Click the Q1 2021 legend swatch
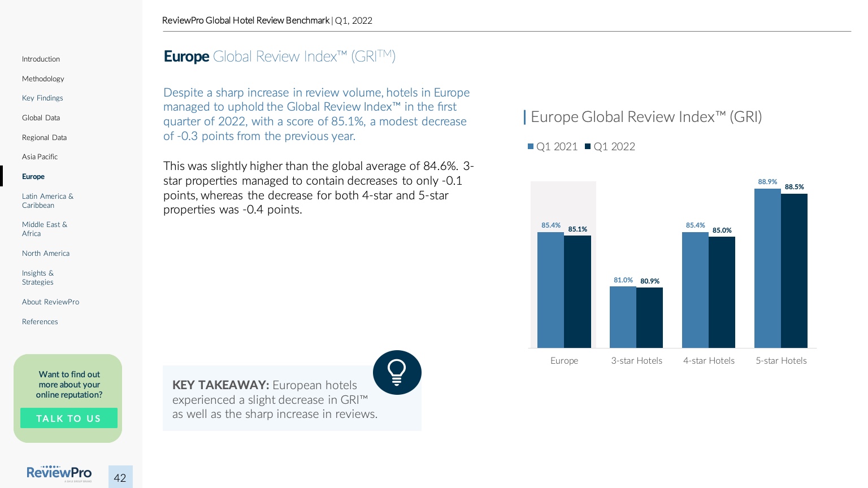 (531, 147)
